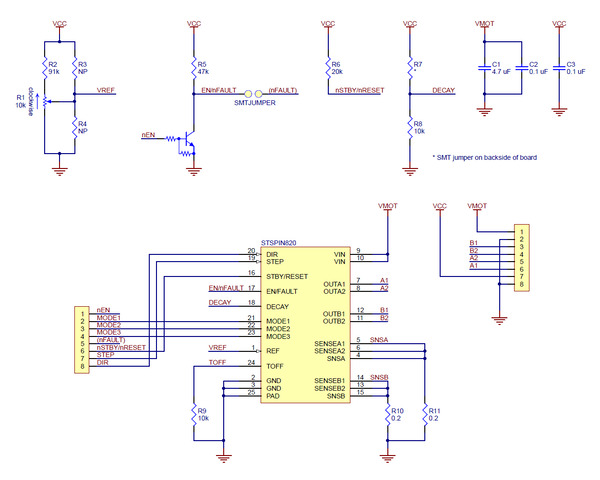Click the ground symbol below resistor R8

coord(410,171)
